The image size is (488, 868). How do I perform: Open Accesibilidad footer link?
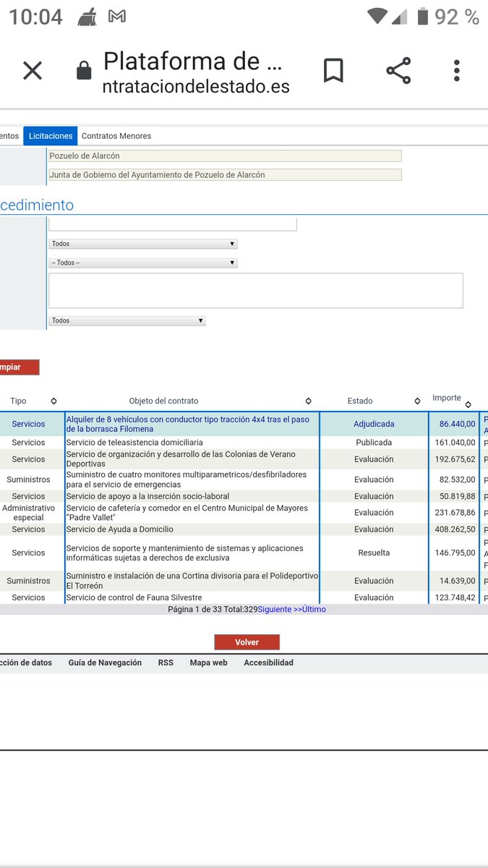click(268, 663)
